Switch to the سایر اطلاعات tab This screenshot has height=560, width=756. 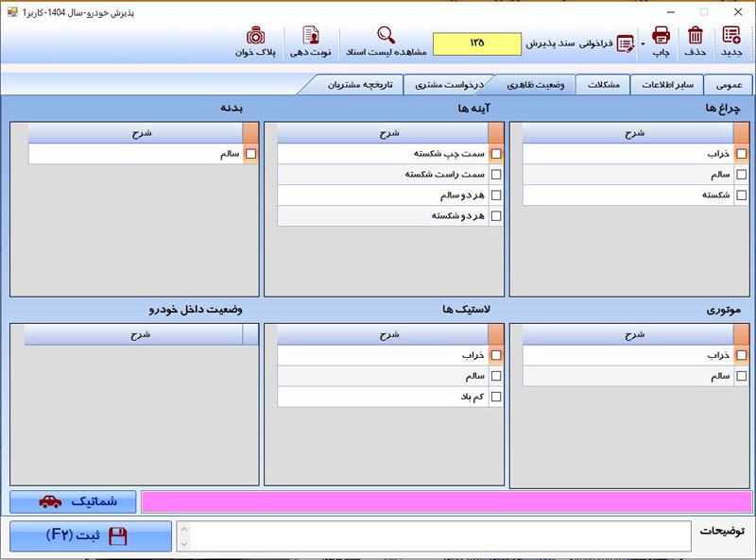pyautogui.click(x=667, y=85)
